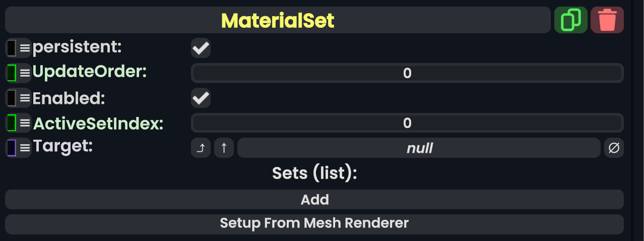
Task: Toggle the Enabled checkbox off
Action: click(x=201, y=98)
